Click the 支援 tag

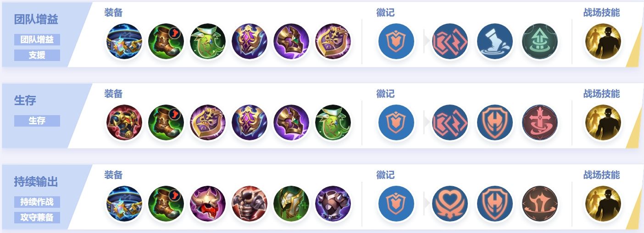point(37,55)
